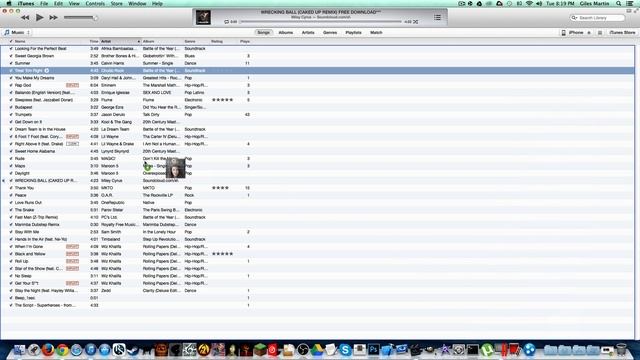
Task: Uncheck the Sweet Home Alabama checkbox
Action: click(x=11, y=151)
